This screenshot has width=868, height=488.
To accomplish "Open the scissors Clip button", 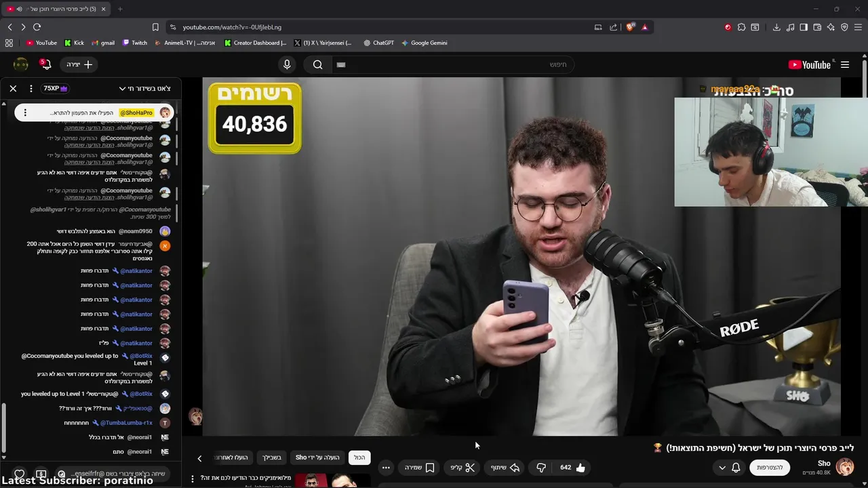I will click(x=463, y=468).
